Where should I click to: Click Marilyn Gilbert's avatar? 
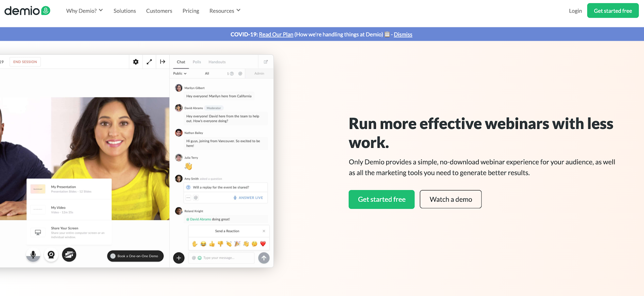(179, 88)
